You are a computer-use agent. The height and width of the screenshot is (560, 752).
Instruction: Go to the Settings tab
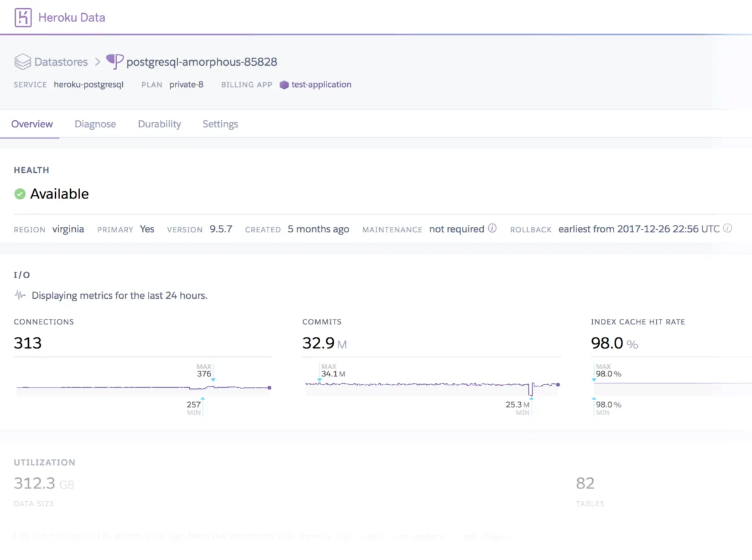pyautogui.click(x=220, y=124)
